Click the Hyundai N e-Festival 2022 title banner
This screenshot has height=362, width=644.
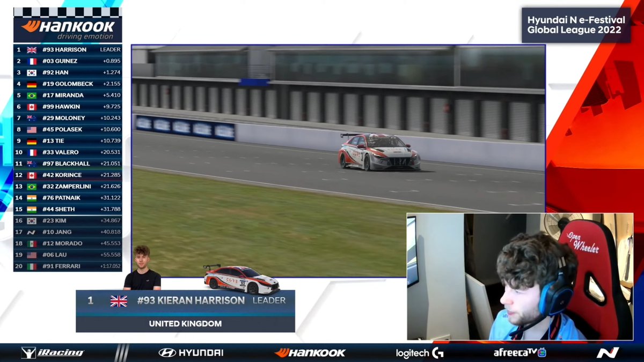[x=576, y=23]
